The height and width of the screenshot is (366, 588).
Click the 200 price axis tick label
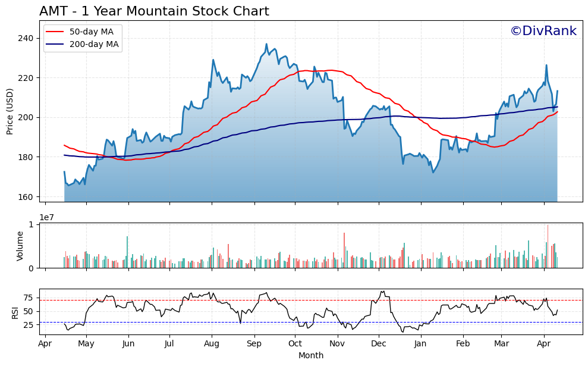coord(25,117)
